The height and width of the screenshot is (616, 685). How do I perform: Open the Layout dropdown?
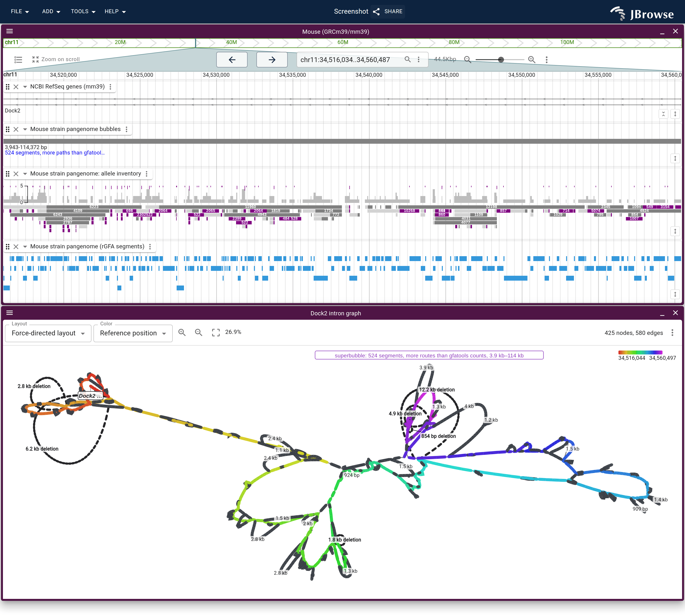pyautogui.click(x=48, y=333)
